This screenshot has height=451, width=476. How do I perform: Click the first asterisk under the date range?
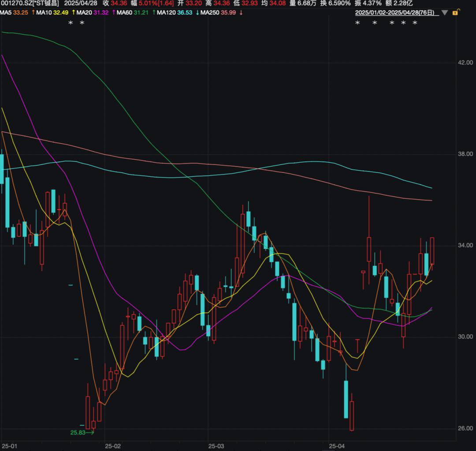[357, 23]
